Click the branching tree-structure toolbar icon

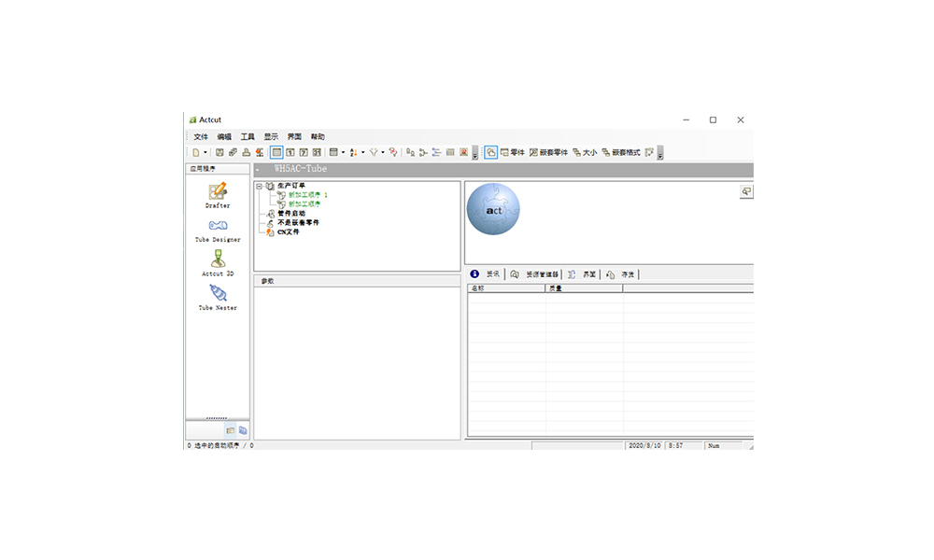pyautogui.click(x=423, y=152)
